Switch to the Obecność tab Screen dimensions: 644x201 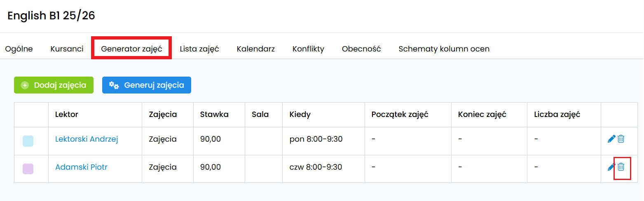click(361, 49)
